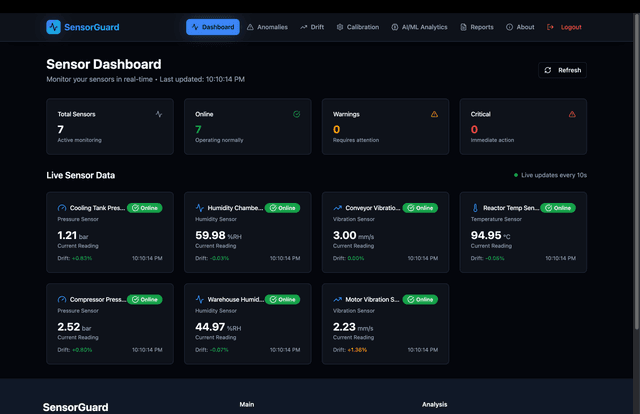Click the Conveyor Vibration trend icon
640x414 pixels.
click(338, 208)
